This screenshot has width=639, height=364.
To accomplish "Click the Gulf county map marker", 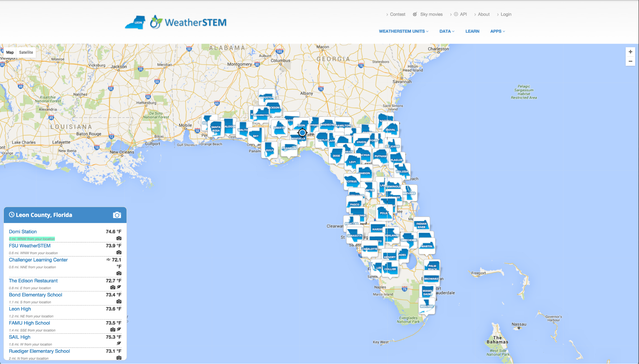I will pos(269,149).
